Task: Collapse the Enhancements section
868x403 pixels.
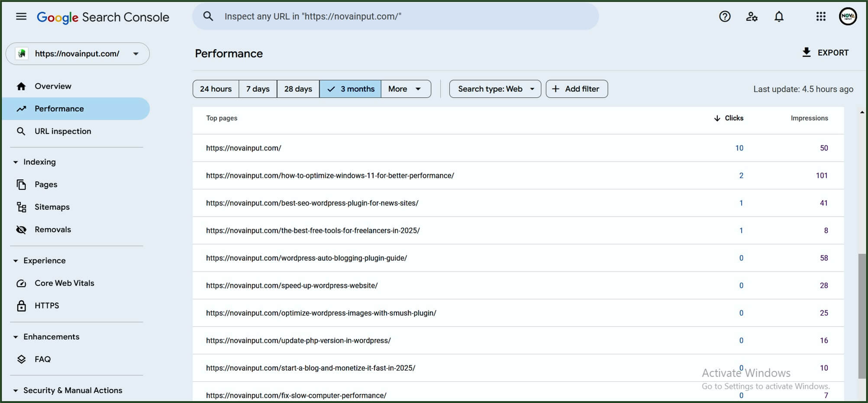Action: point(16,337)
